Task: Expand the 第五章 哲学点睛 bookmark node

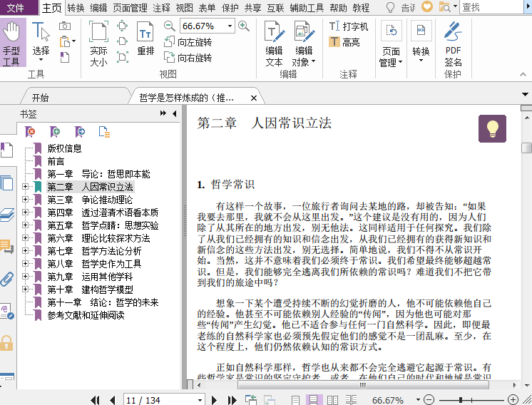Action: click(x=25, y=225)
